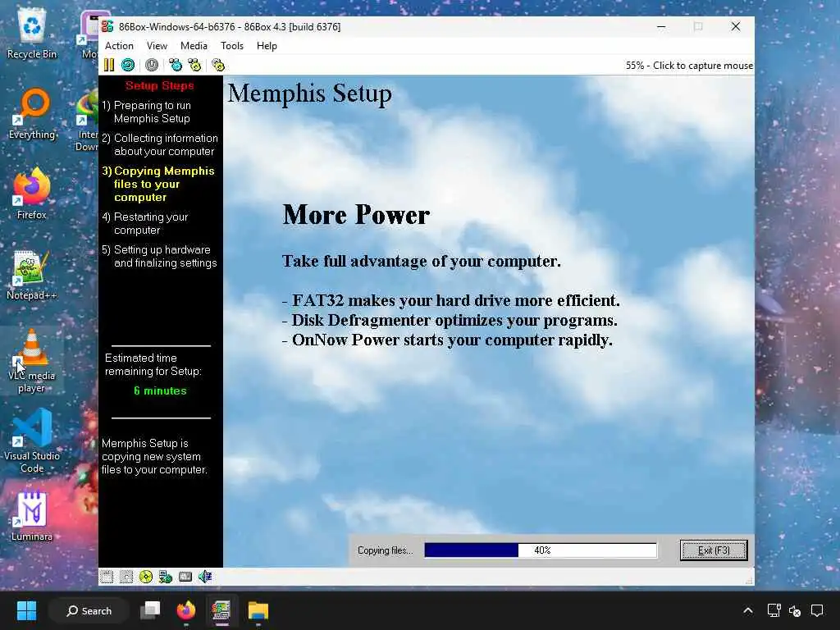
Task: Click the Disk Defragmenter bullet line
Action: [450, 321]
